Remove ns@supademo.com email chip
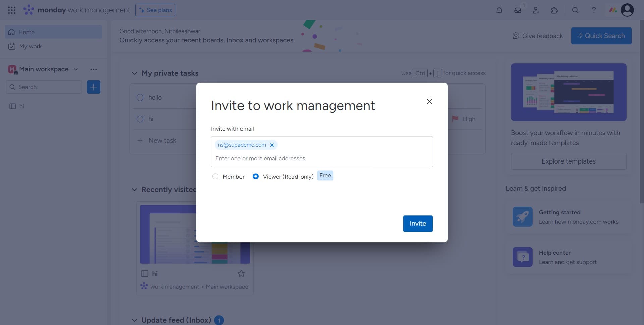Image resolution: width=644 pixels, height=325 pixels. tap(272, 145)
